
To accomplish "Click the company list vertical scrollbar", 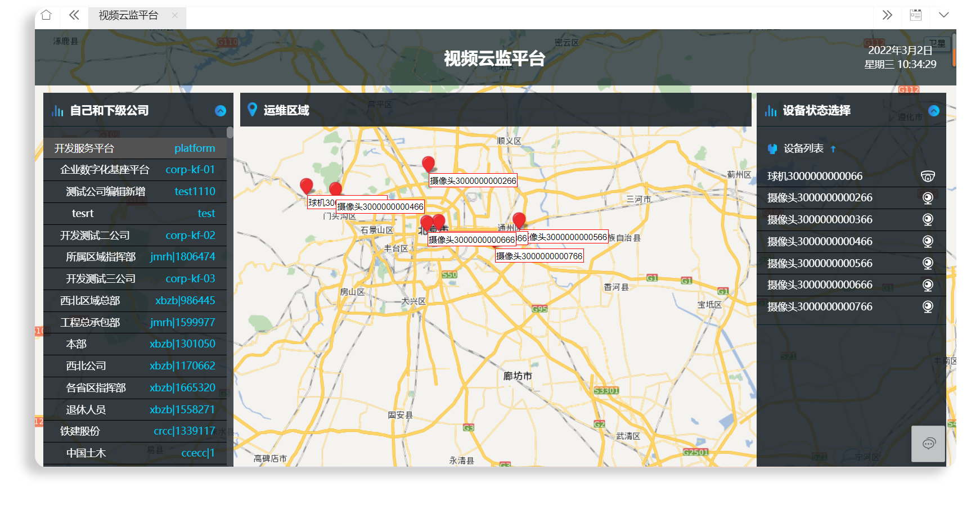I will click(230, 133).
